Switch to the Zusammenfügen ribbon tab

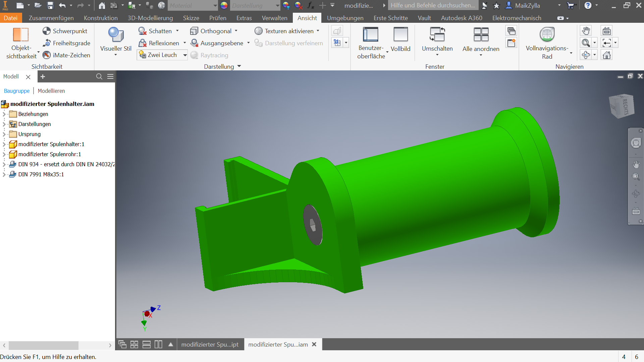pyautogui.click(x=51, y=18)
